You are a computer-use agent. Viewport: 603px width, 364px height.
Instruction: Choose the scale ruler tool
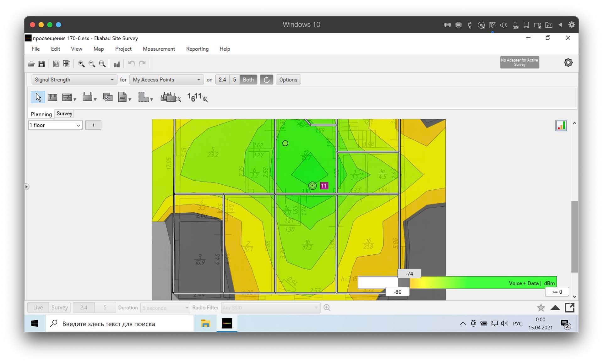(52, 97)
